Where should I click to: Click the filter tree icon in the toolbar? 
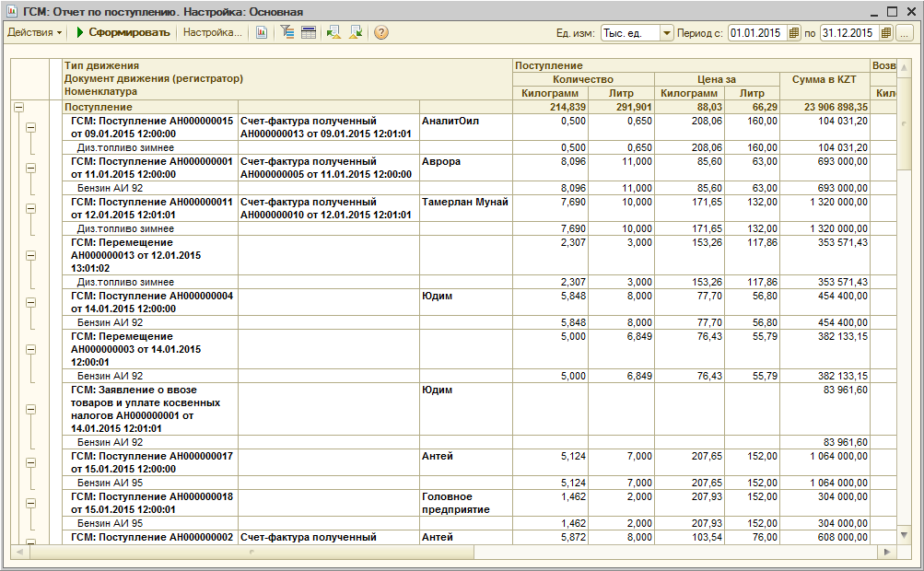(x=287, y=33)
